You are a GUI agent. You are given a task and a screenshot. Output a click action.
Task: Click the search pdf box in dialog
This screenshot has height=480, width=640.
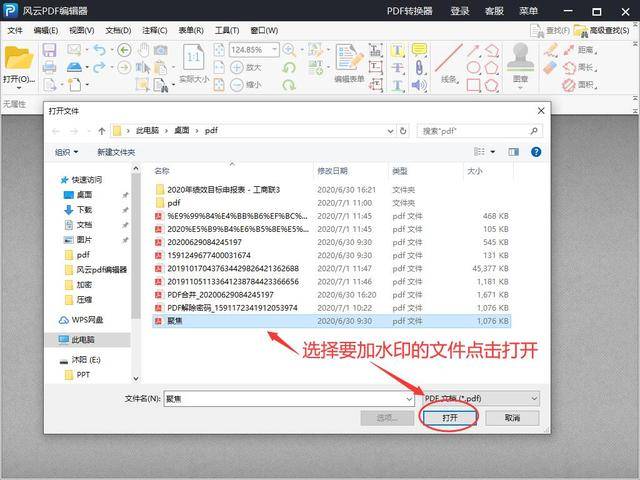tap(480, 131)
